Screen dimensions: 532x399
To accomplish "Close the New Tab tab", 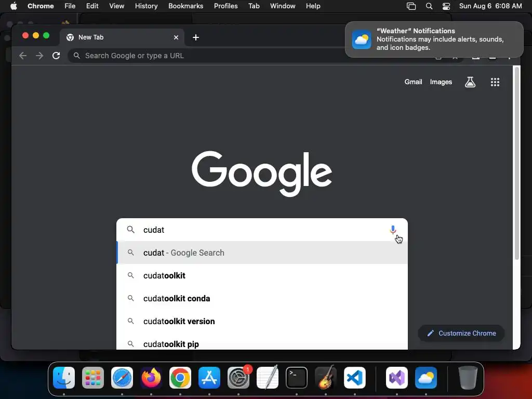I will [176, 37].
